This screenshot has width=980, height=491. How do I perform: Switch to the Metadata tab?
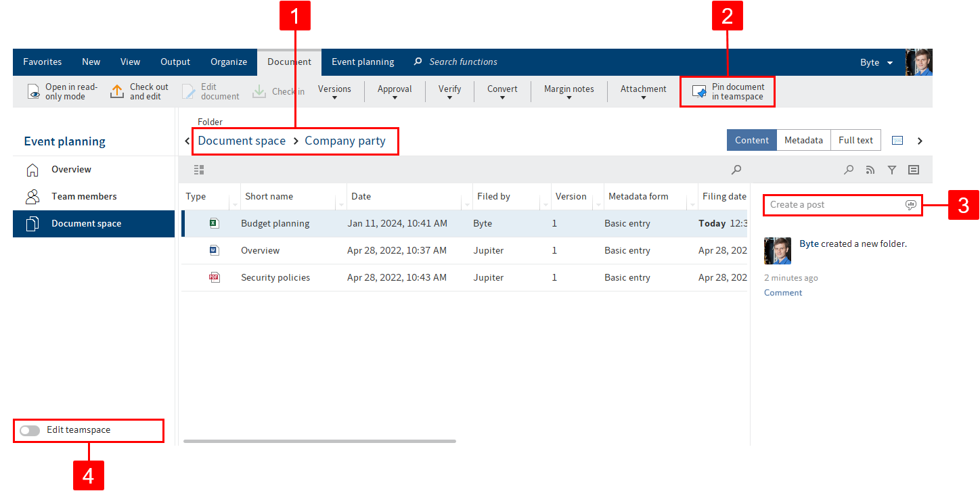(803, 140)
